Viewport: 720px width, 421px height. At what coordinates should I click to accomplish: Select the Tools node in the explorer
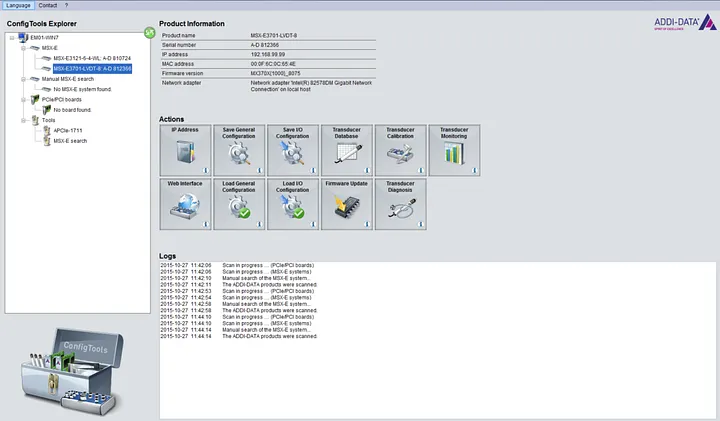pyautogui.click(x=48, y=120)
